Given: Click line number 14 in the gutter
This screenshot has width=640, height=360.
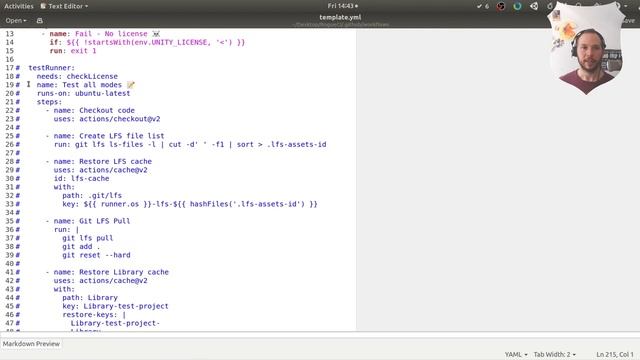Looking at the screenshot, I should point(9,42).
